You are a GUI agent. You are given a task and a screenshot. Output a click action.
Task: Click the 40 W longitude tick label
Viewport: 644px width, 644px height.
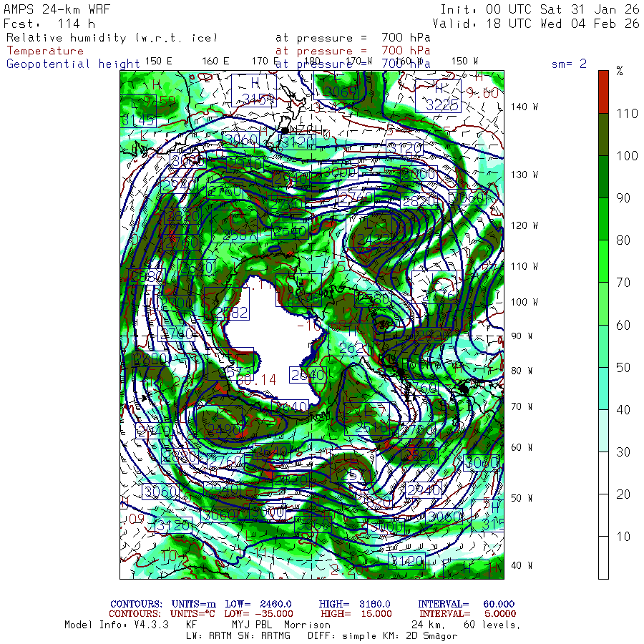[522, 565]
